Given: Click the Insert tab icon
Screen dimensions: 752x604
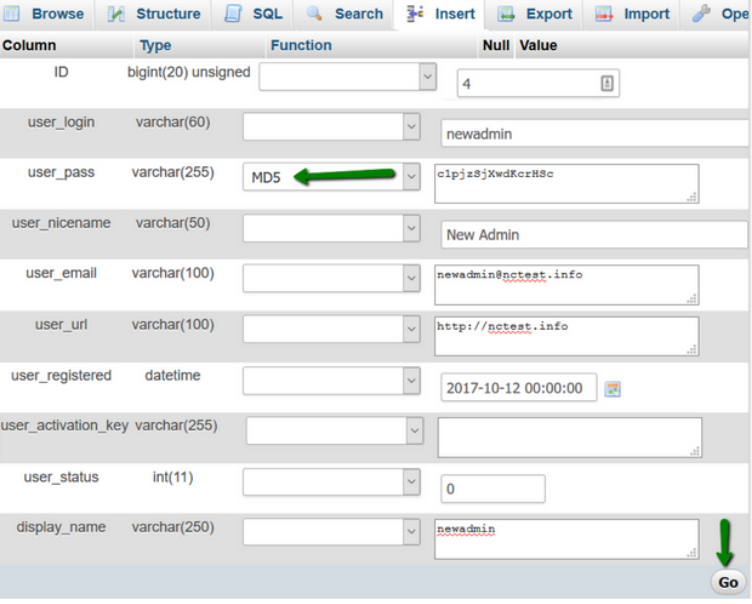Looking at the screenshot, I should pos(416,14).
